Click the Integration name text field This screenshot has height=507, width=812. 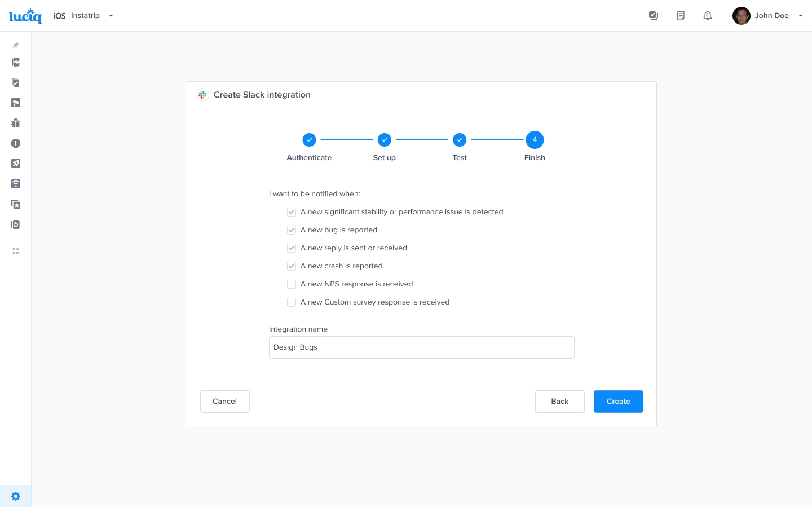pos(421,347)
